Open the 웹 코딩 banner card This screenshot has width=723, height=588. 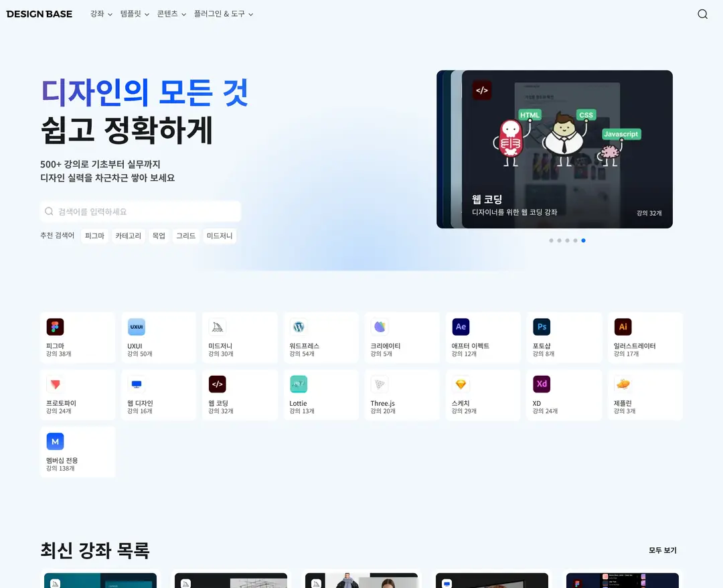pyautogui.click(x=567, y=149)
